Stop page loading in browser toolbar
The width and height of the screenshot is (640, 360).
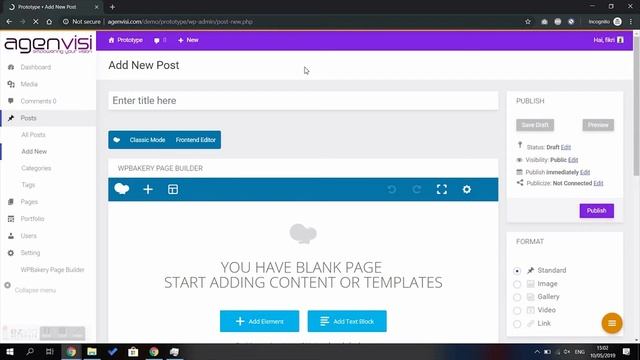pos(36,22)
